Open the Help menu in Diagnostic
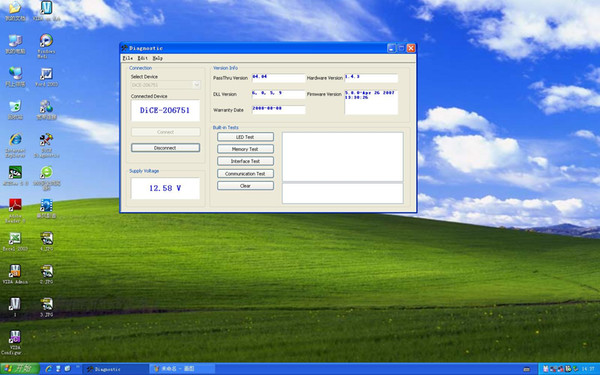600x375 pixels. (158, 58)
